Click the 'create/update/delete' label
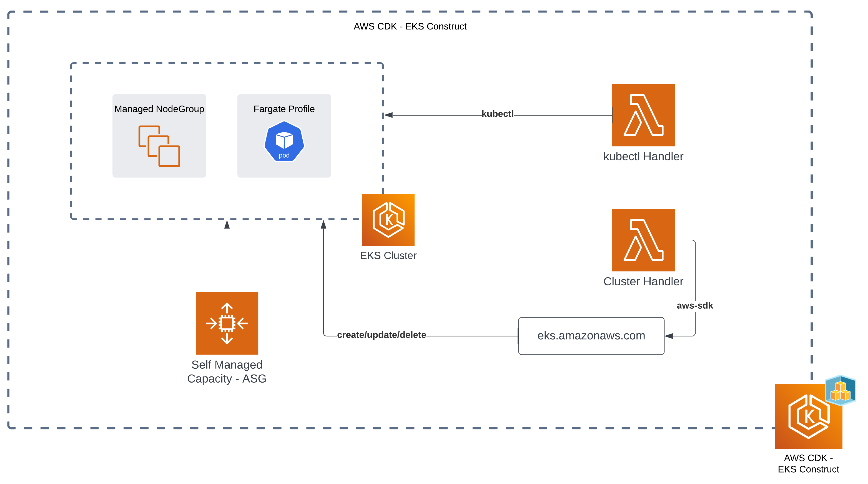Screen dimensions: 868x484 pos(382,335)
